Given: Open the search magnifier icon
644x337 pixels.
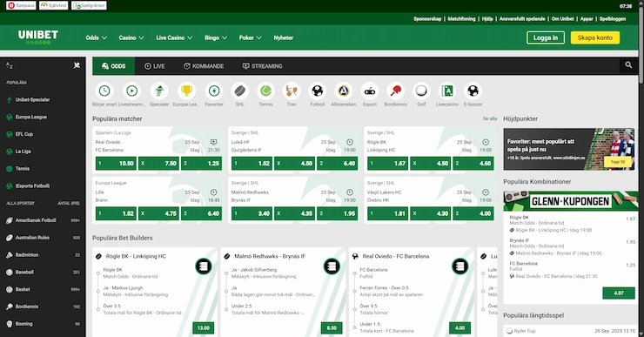Looking at the screenshot, I should click(x=628, y=65).
